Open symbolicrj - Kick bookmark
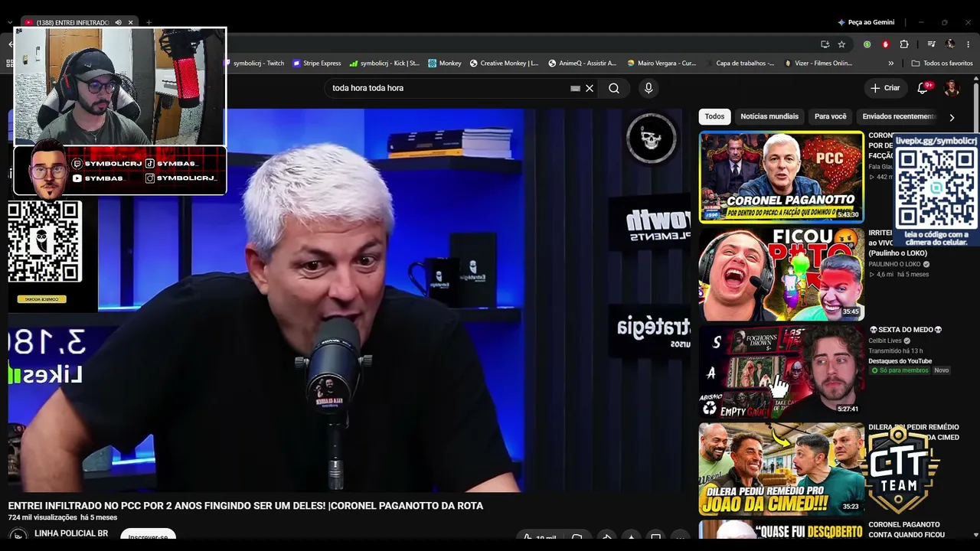The width and height of the screenshot is (980, 551). click(384, 64)
